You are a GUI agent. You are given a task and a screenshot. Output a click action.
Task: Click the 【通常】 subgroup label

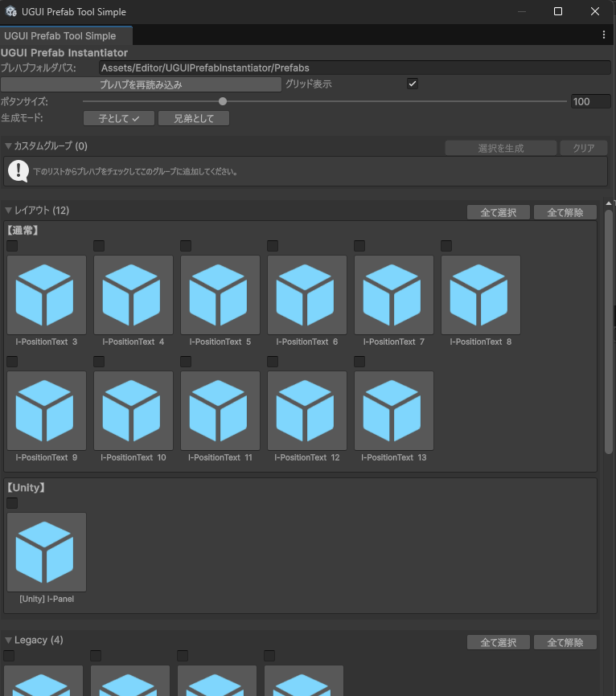click(23, 231)
